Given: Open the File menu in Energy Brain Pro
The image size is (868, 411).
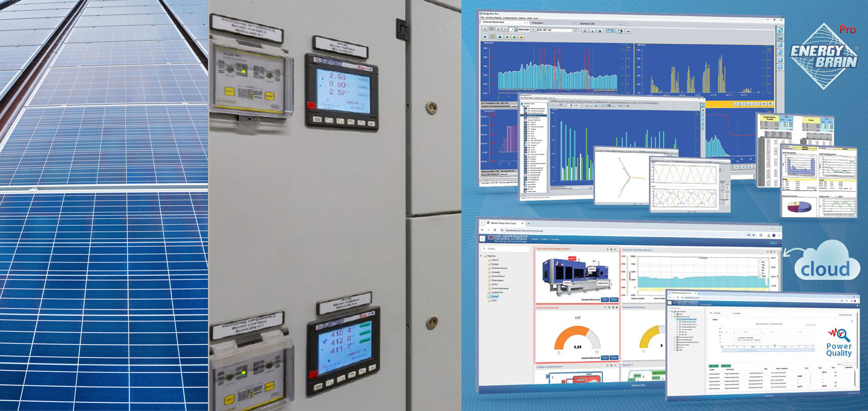Looking at the screenshot, I should (483, 18).
